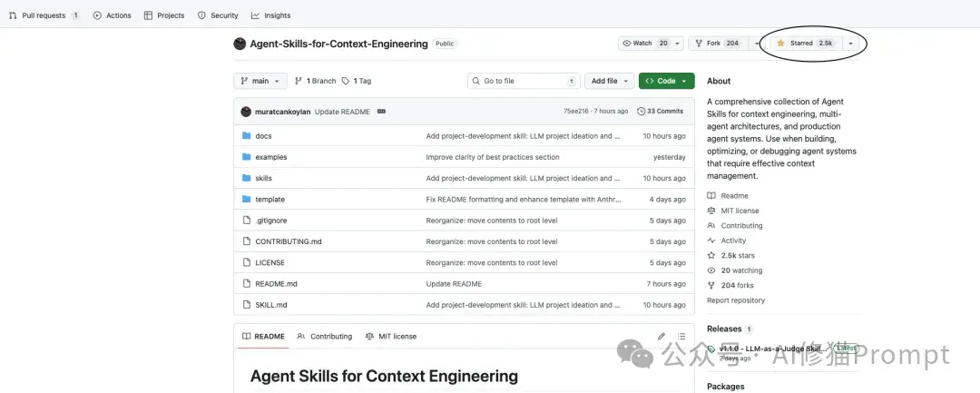View the 204 forks link in About
Viewport: 980px width, 393px height.
coord(730,286)
